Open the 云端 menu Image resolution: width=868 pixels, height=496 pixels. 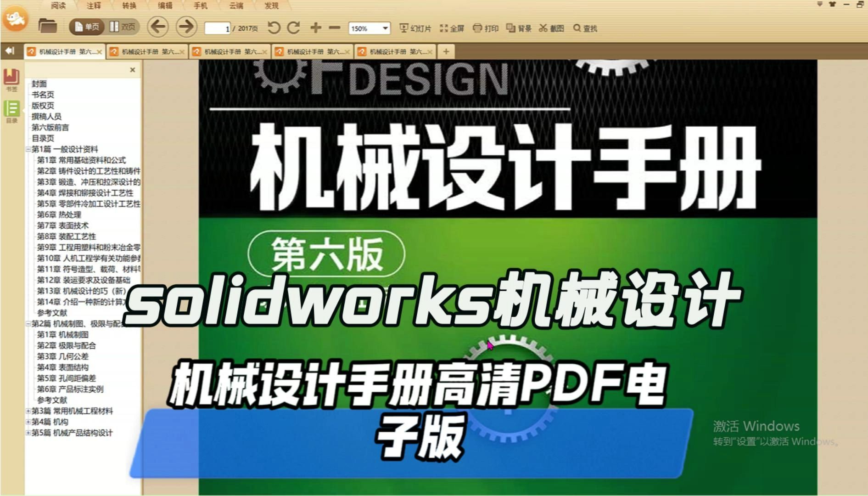point(236,6)
